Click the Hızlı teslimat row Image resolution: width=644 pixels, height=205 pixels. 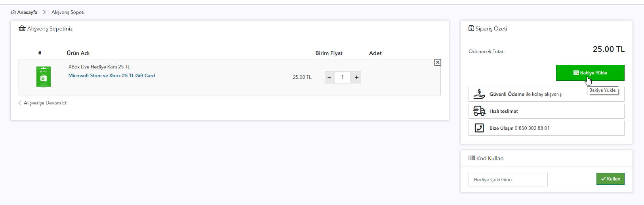[x=547, y=111]
